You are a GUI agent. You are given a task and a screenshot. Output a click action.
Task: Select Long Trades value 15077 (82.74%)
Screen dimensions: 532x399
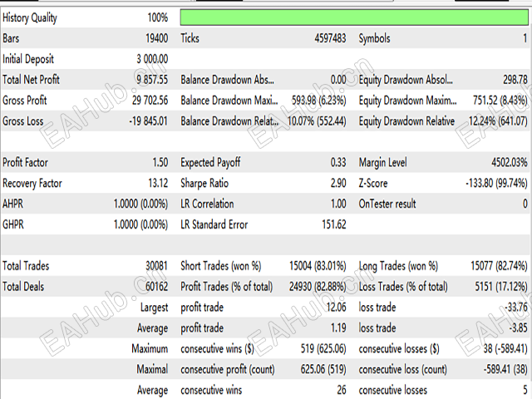pos(499,266)
